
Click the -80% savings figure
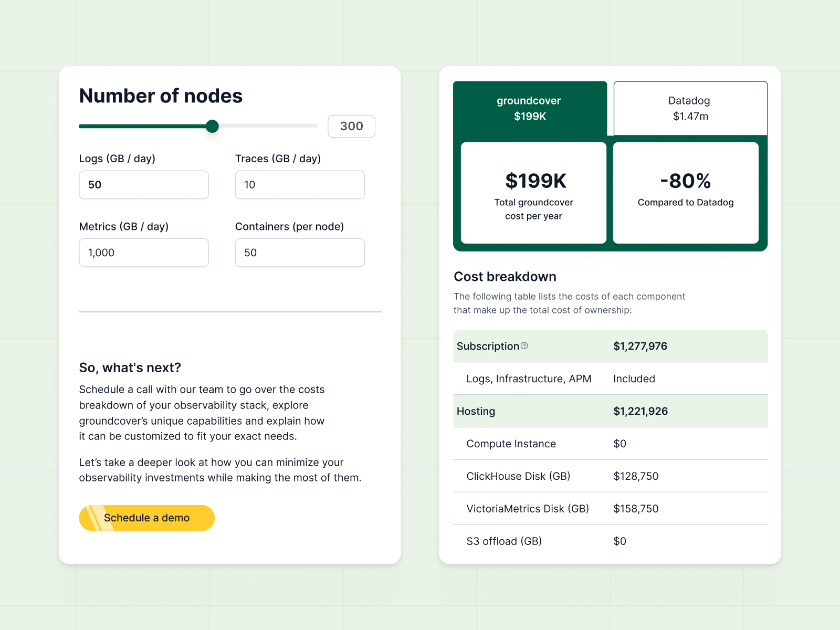[x=686, y=181]
